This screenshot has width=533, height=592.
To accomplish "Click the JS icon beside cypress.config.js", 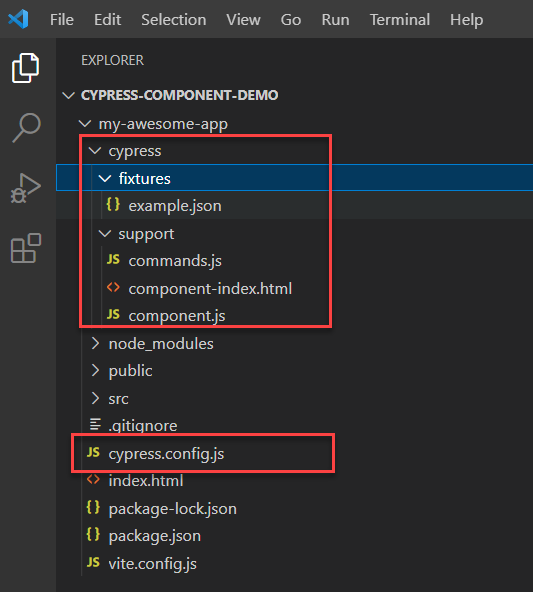I will point(93,452).
